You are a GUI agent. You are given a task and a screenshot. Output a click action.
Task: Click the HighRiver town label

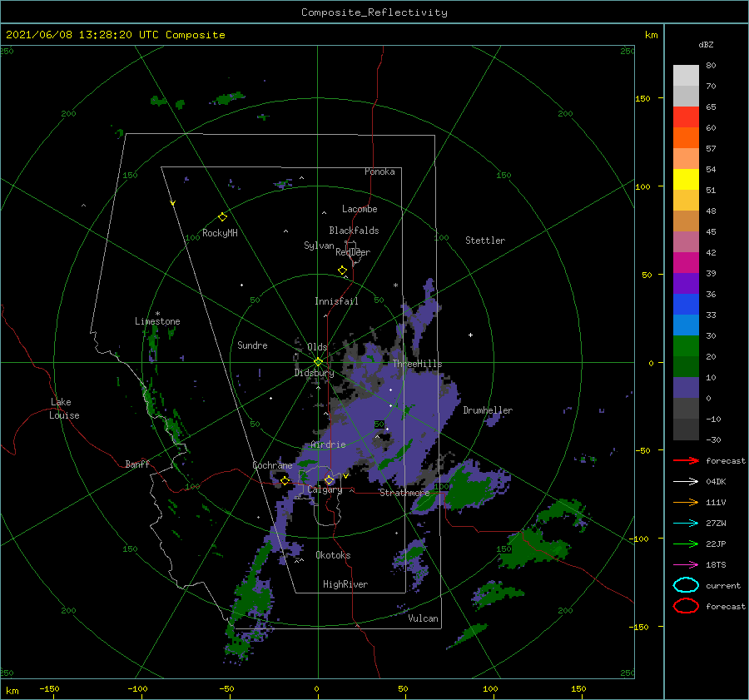(345, 584)
